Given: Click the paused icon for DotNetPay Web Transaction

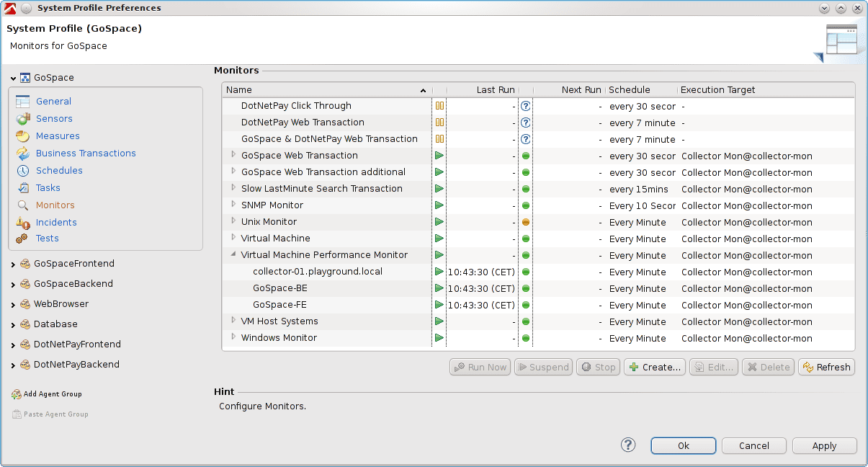Looking at the screenshot, I should pos(439,123).
